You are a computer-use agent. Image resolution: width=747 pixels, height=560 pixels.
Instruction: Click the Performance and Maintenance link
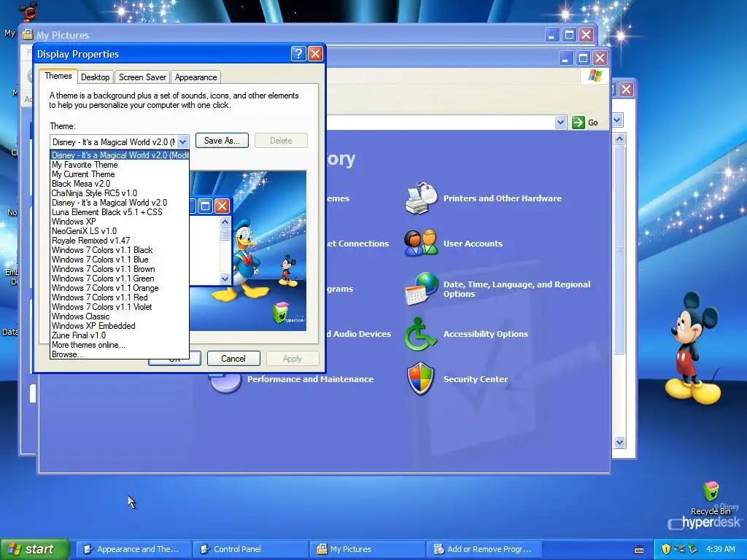pos(310,379)
